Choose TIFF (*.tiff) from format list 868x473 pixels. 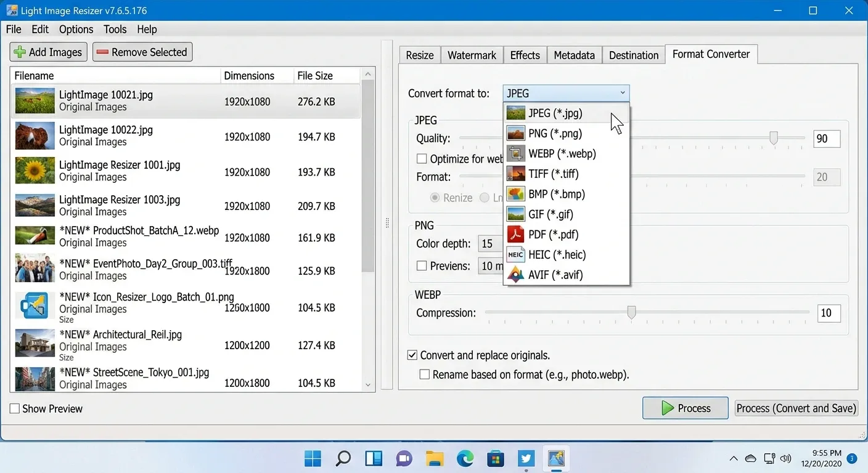[x=567, y=174]
